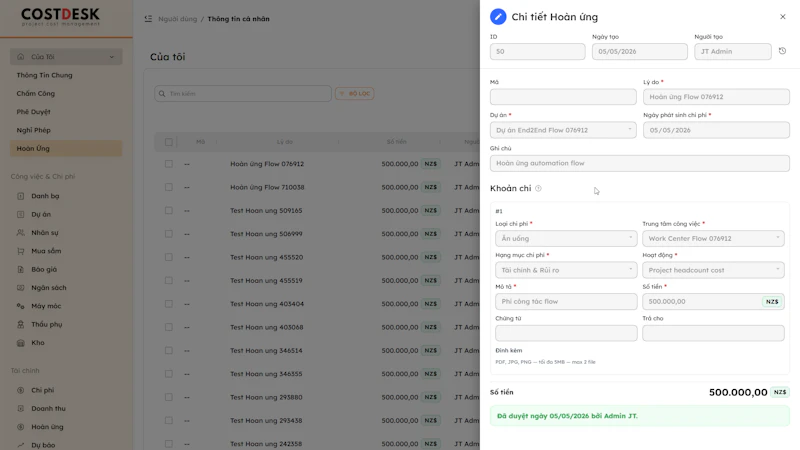Open the Loại chi phí dropdown

(x=566, y=238)
